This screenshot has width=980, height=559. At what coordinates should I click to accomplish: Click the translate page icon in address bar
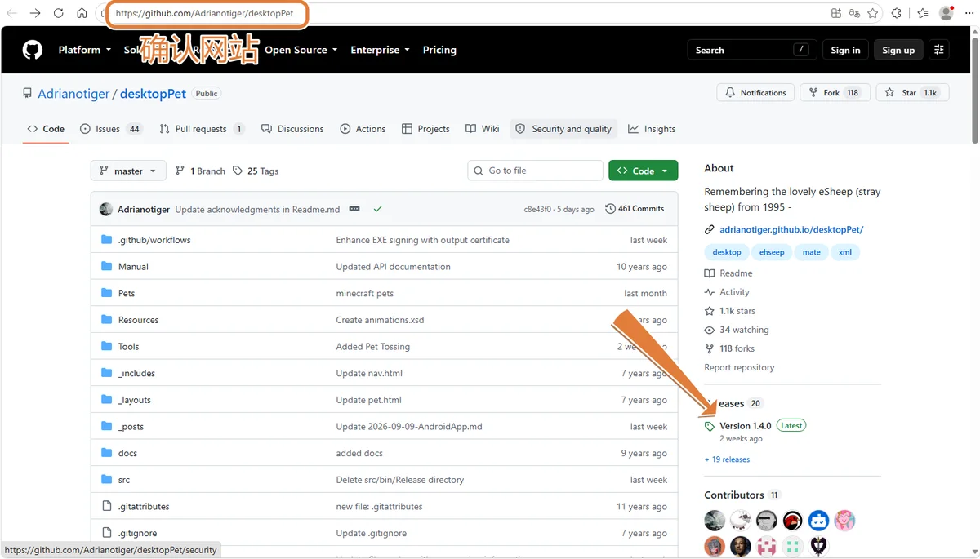[x=854, y=13]
